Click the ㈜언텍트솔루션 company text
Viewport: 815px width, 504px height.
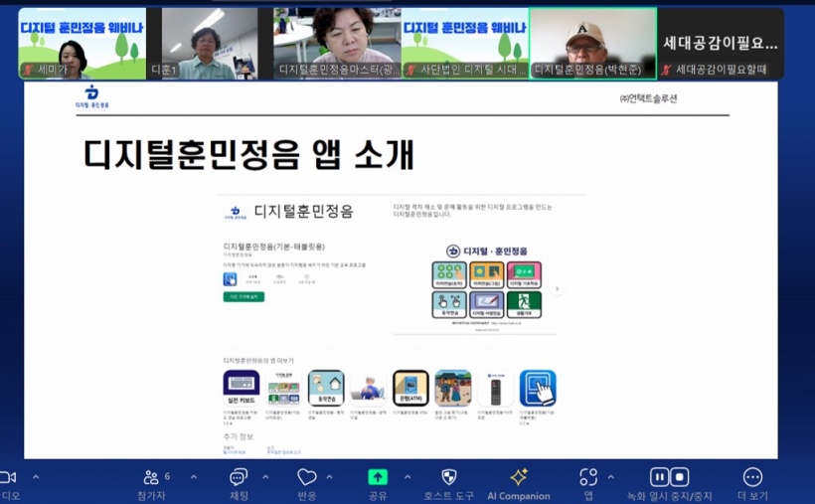(649, 98)
